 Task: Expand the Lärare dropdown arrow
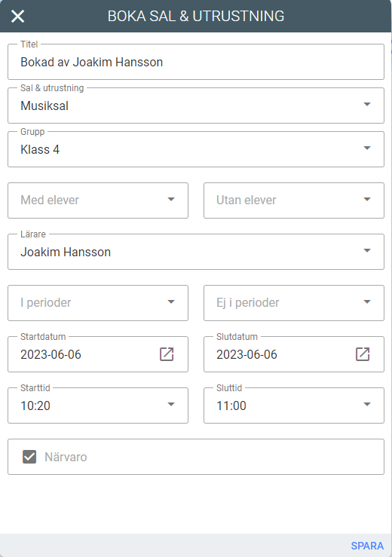[x=367, y=251]
